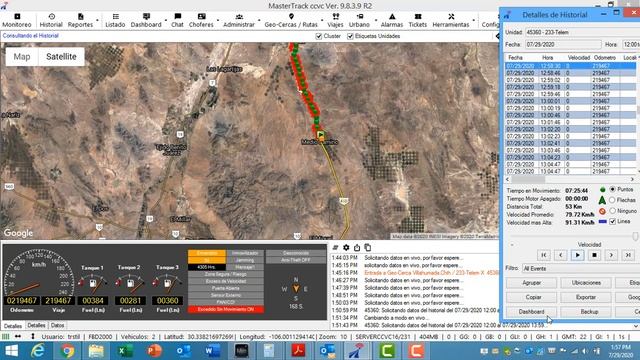Click the PowerPoint taskbar icon
Screen dimensions: 640x360
click(x=154, y=351)
